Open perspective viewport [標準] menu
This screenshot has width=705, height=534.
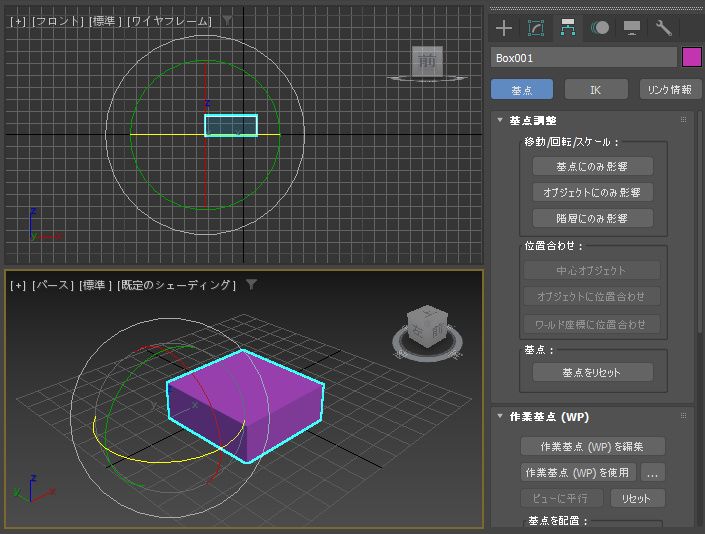[x=95, y=285]
